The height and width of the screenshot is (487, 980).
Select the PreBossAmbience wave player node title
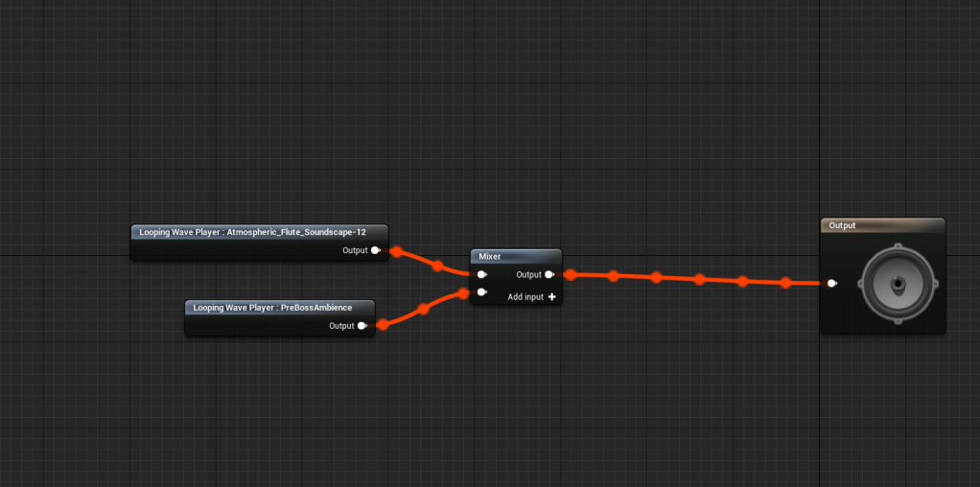279,308
